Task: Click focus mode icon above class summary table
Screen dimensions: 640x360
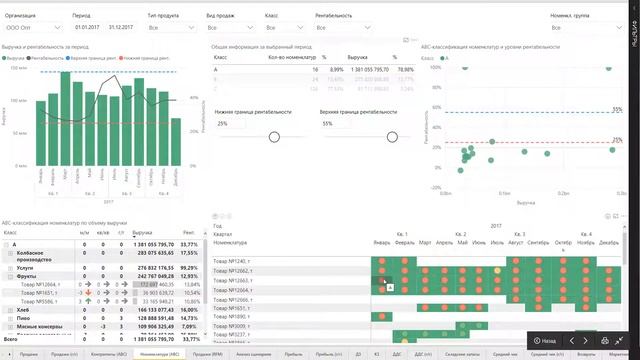Action: [406, 40]
